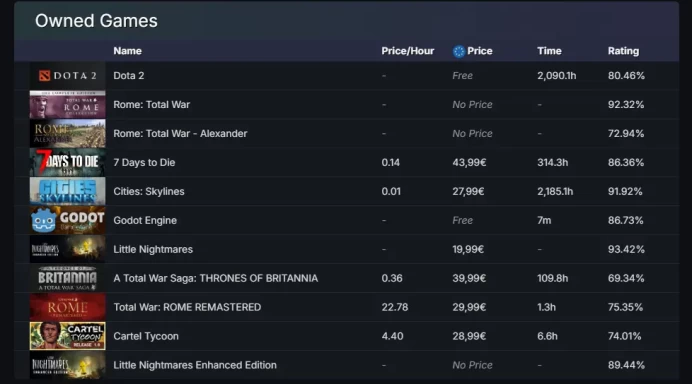Select Dota 2 playtime 2,090.1h
692x384 pixels.
coord(557,75)
